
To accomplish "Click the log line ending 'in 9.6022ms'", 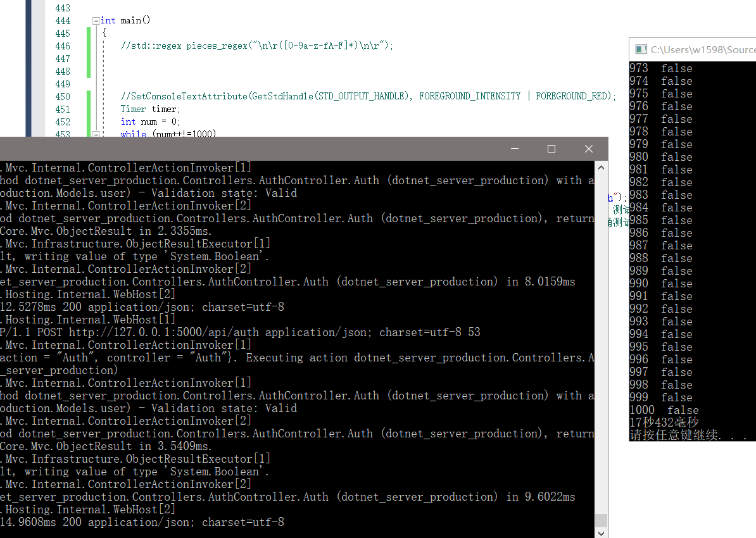I will click(288, 496).
